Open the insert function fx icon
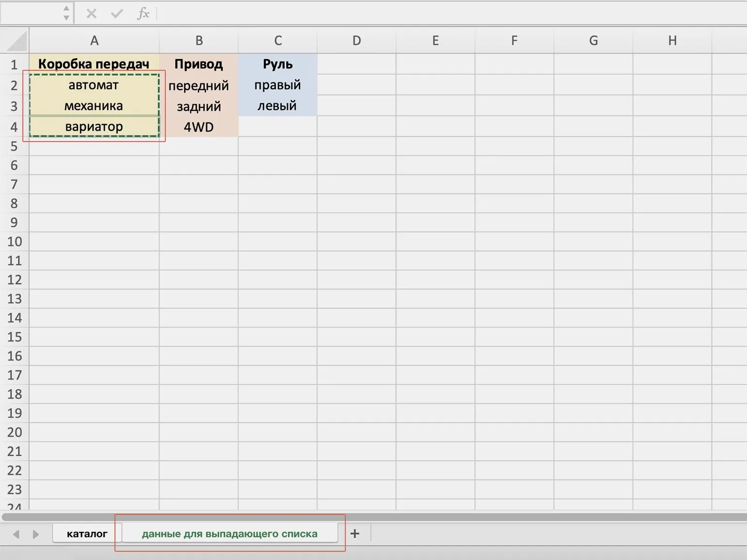Image resolution: width=747 pixels, height=560 pixels. 143,14
